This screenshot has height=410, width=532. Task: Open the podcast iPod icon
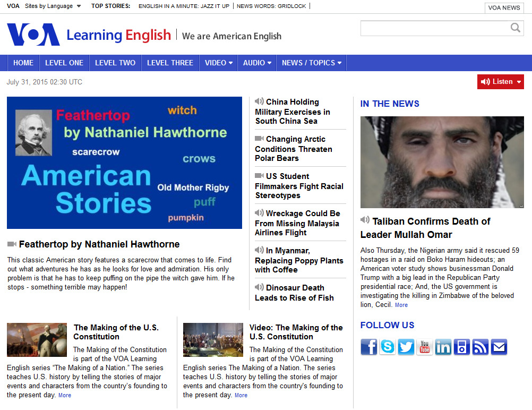(462, 347)
